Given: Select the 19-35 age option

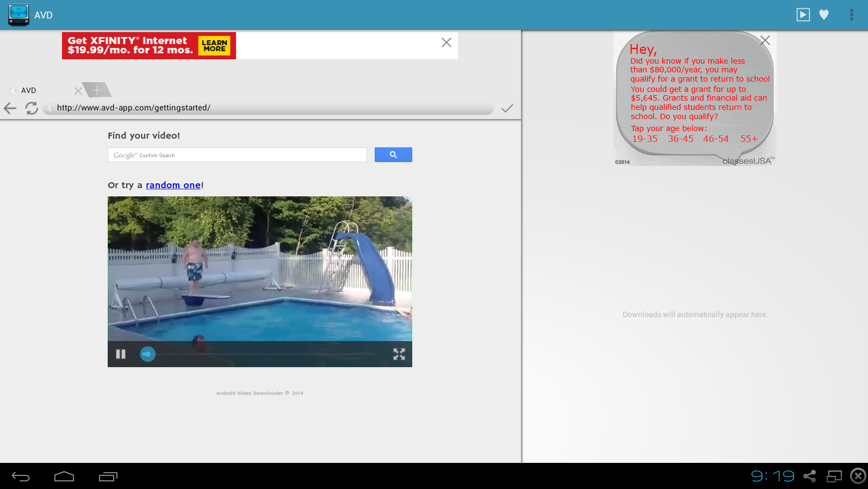Looking at the screenshot, I should [x=644, y=139].
